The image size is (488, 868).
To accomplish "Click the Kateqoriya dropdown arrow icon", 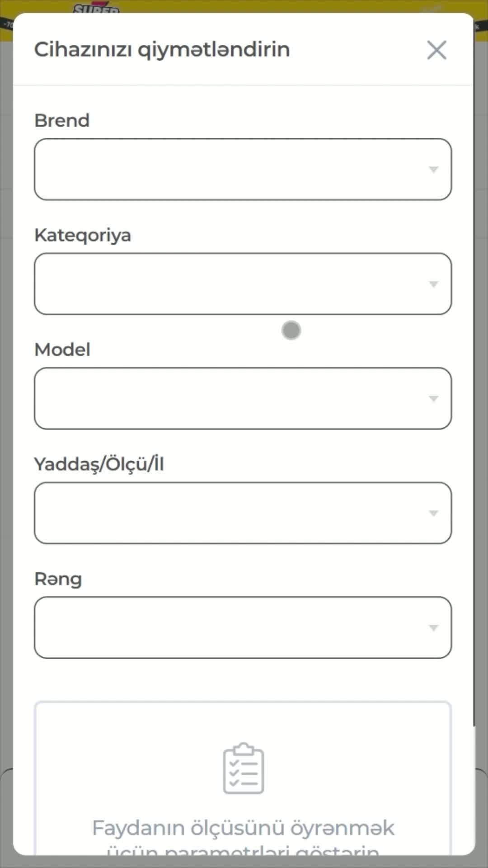I will coord(433,284).
